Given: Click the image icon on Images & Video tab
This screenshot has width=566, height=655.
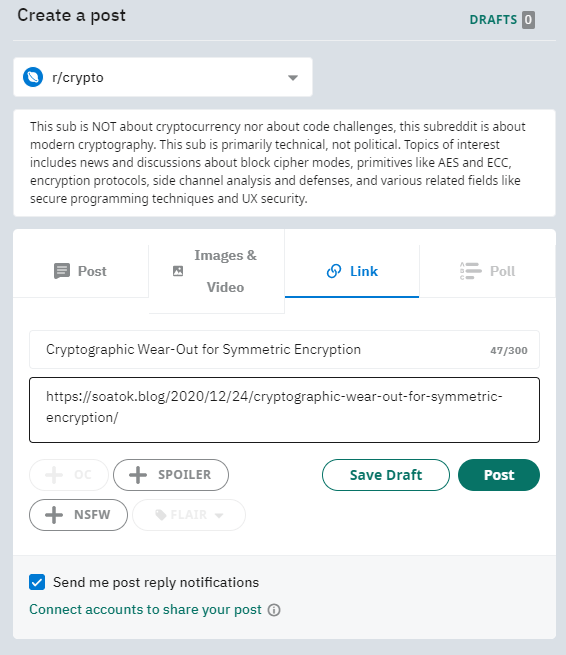Looking at the screenshot, I should [178, 271].
